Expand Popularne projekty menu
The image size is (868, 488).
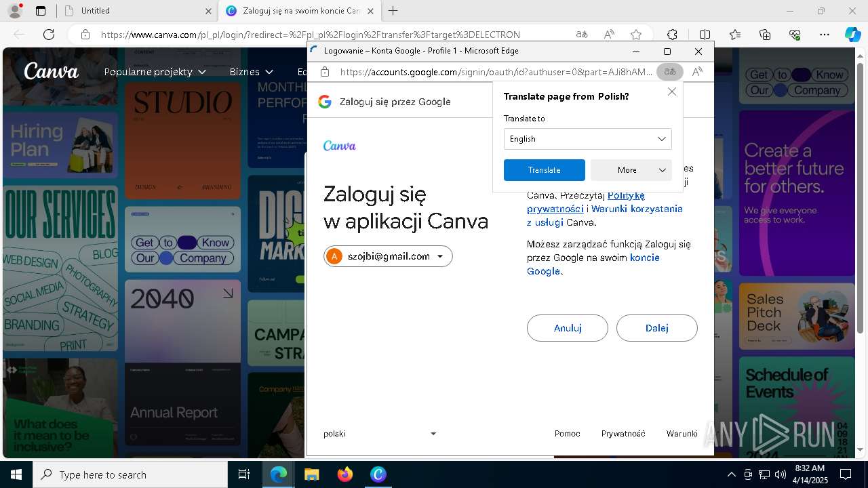(x=155, y=72)
